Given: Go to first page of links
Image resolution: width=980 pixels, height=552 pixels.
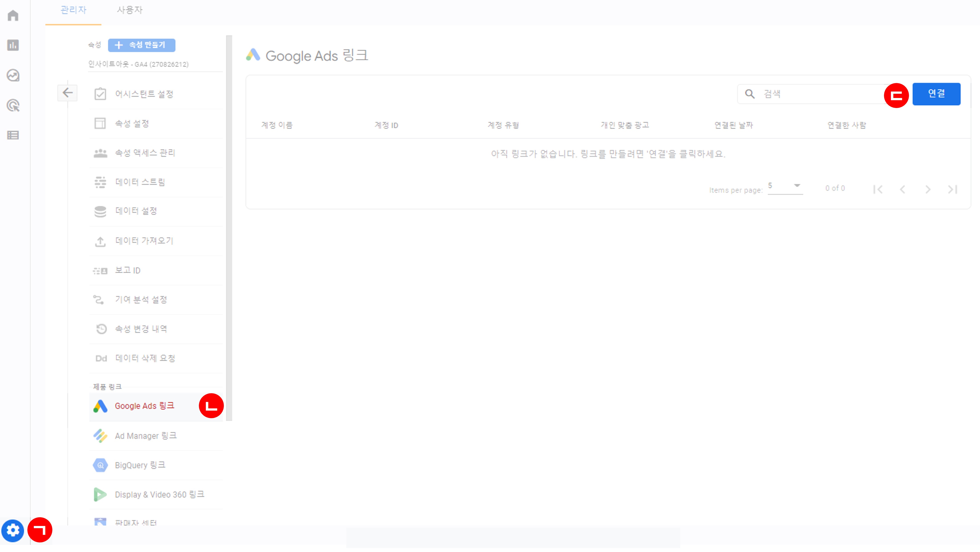Looking at the screenshot, I should pyautogui.click(x=878, y=189).
